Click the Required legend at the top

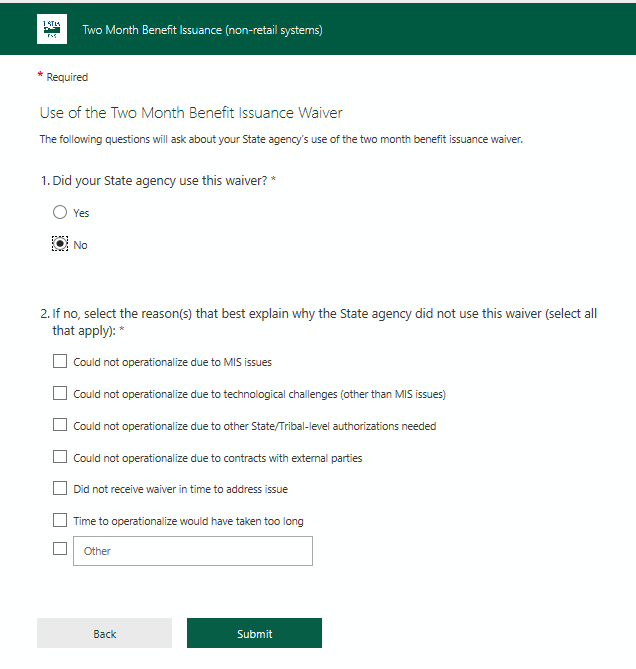point(63,77)
